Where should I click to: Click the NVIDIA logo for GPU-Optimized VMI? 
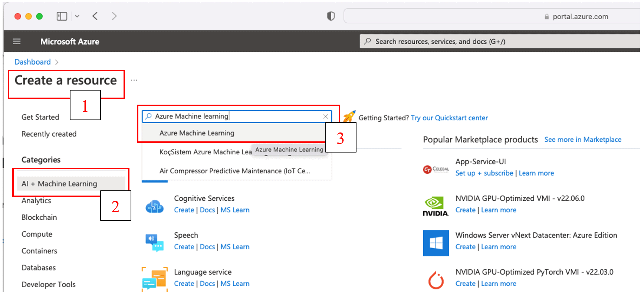tap(436, 206)
